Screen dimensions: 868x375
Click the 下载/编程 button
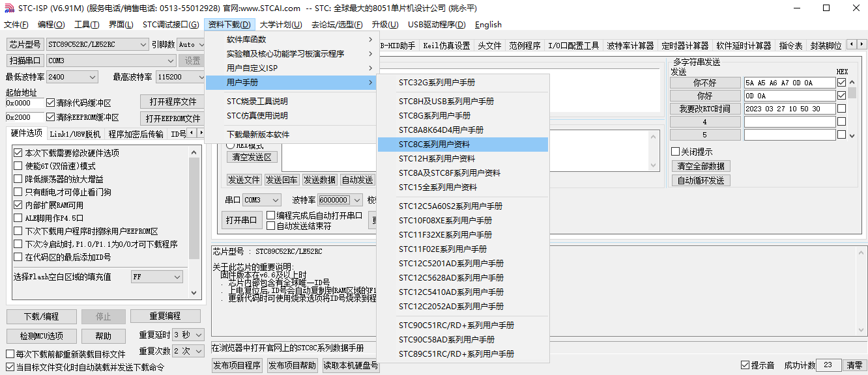click(41, 316)
